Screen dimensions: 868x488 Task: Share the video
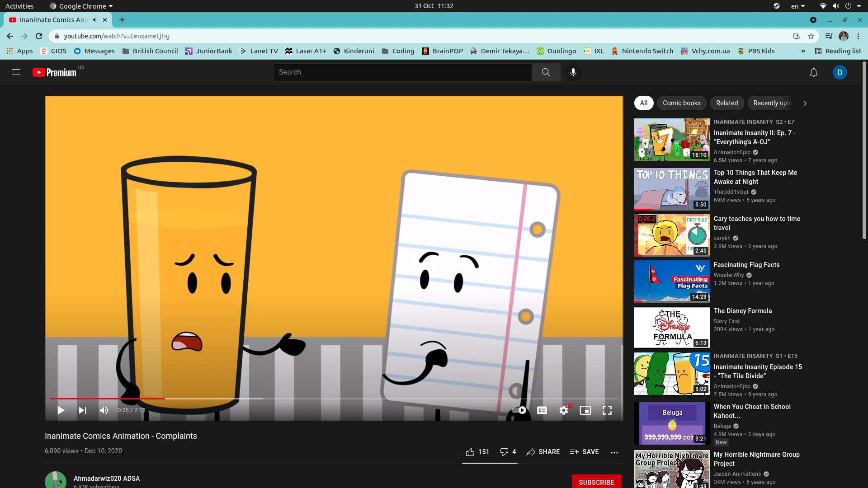tap(543, 452)
